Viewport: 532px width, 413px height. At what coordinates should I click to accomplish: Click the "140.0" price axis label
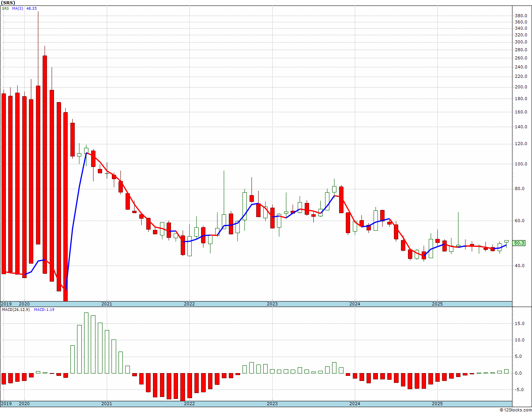pyautogui.click(x=521, y=127)
